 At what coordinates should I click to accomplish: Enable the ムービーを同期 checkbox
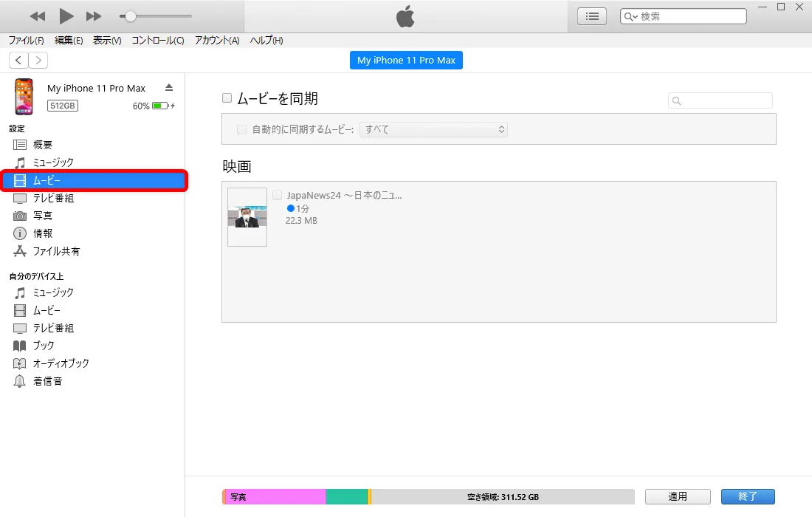coord(227,98)
